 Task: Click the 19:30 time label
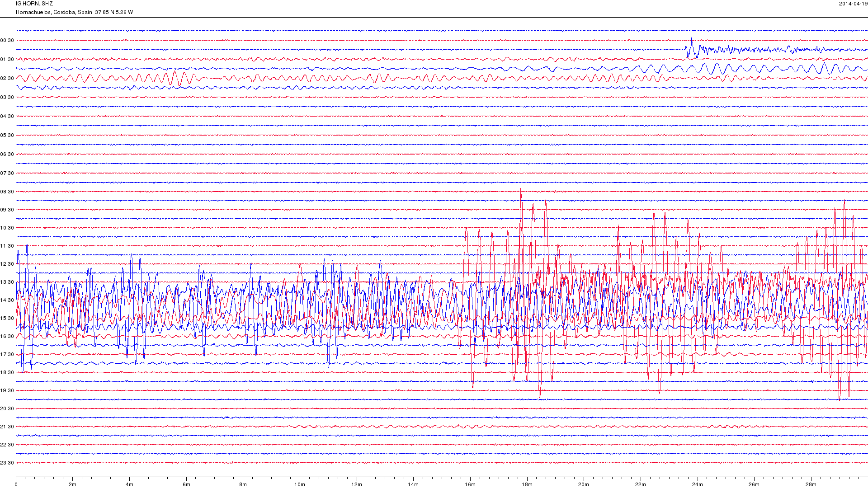click(x=7, y=390)
